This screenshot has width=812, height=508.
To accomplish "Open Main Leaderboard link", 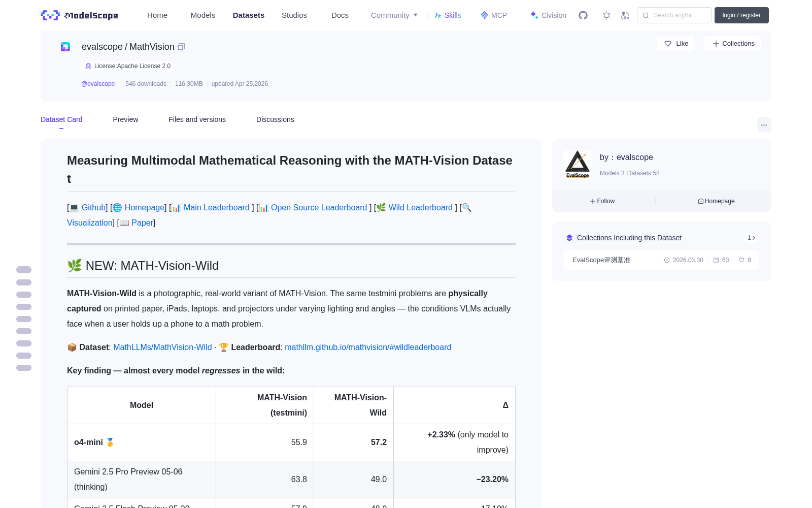I will pyautogui.click(x=216, y=207).
